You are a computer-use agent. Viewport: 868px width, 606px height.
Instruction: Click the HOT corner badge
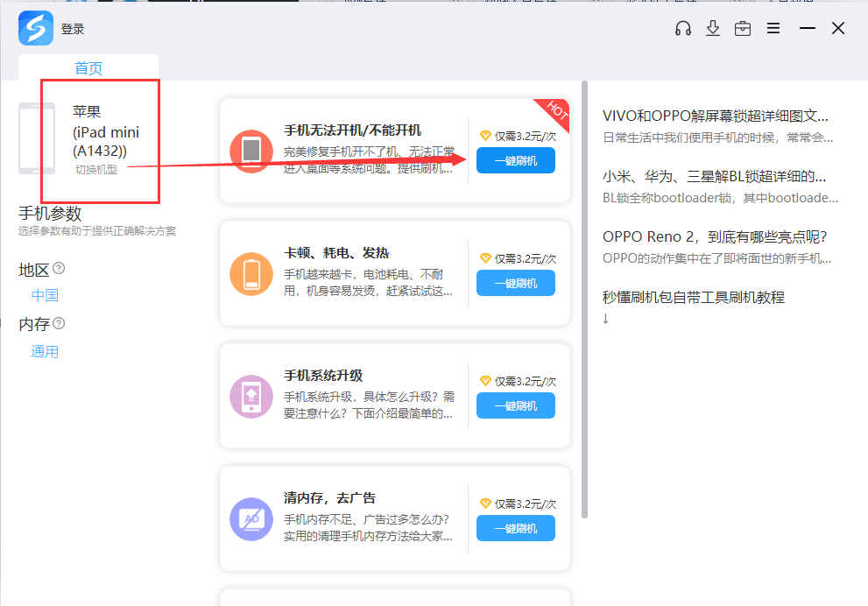tap(555, 111)
